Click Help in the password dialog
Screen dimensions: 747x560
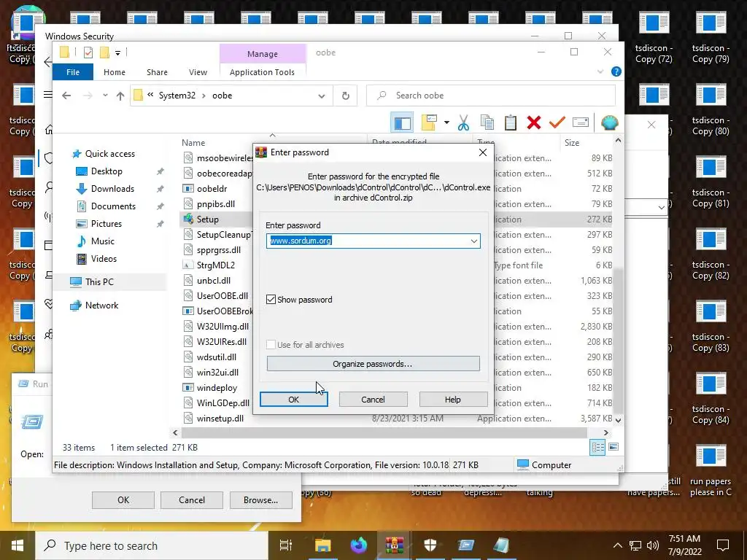(x=452, y=400)
